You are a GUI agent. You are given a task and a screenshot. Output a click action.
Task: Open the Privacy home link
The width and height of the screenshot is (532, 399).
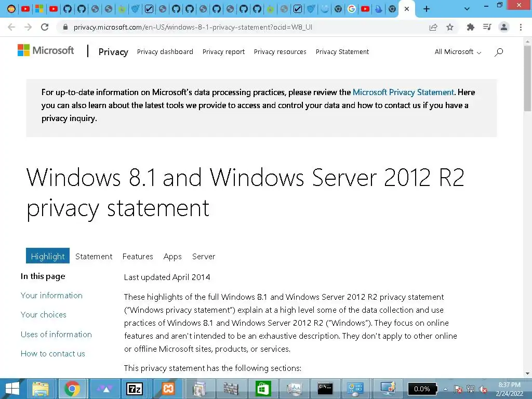[x=113, y=52]
